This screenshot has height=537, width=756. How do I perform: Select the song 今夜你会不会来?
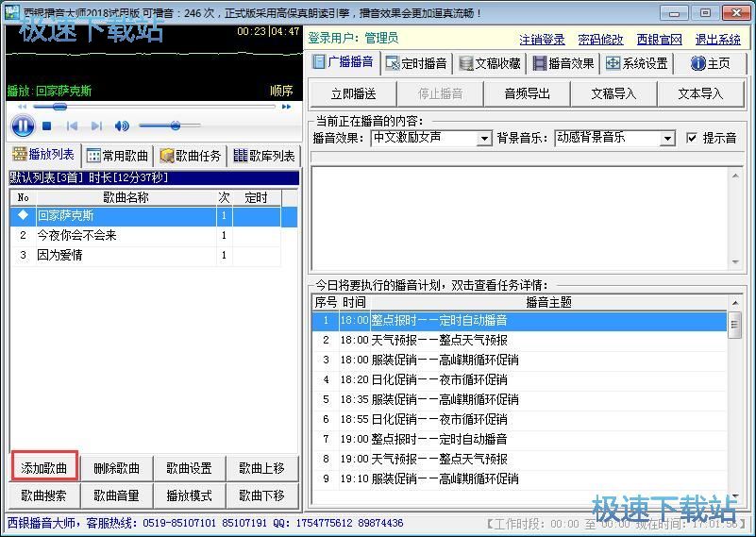click(x=77, y=235)
